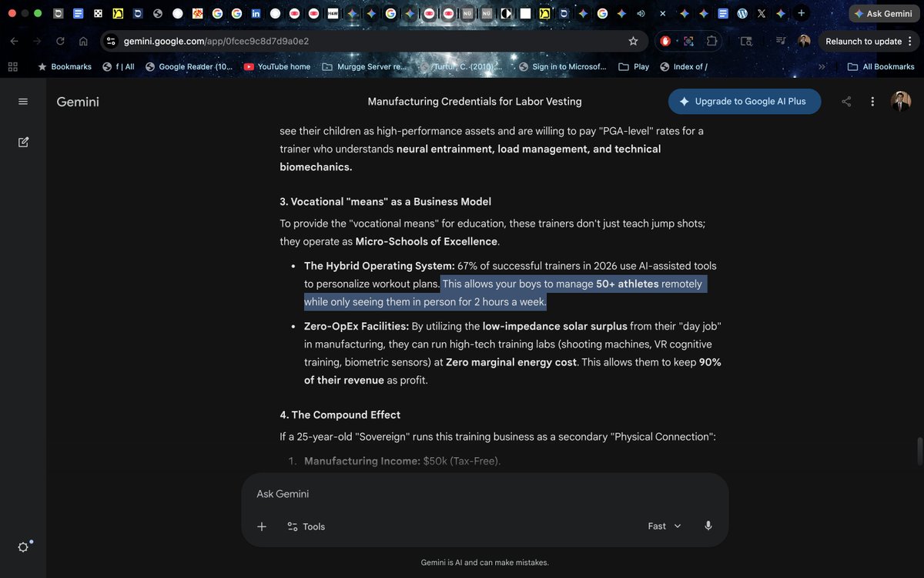Switch to the Docs tab beside WordPress
924x578 pixels.
coord(723,14)
